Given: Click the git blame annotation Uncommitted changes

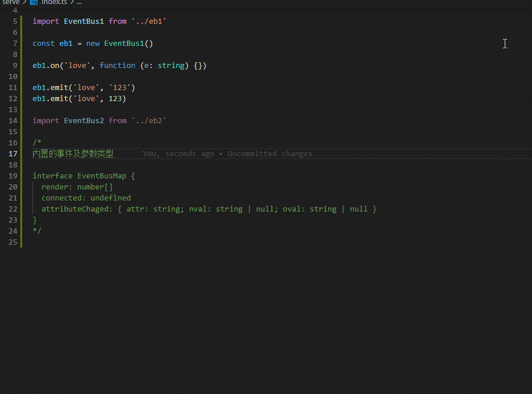Looking at the screenshot, I should coord(269,154).
